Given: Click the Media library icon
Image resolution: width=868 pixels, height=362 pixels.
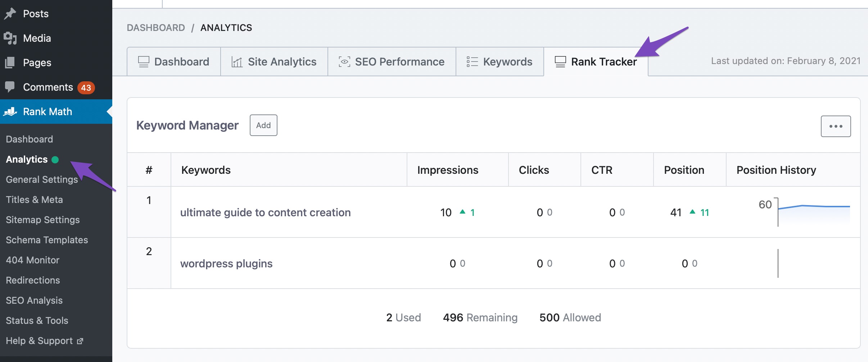Looking at the screenshot, I should (x=10, y=38).
